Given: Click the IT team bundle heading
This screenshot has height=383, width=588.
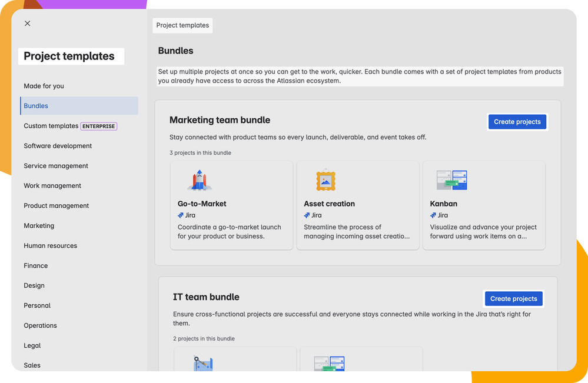Looking at the screenshot, I should point(206,297).
